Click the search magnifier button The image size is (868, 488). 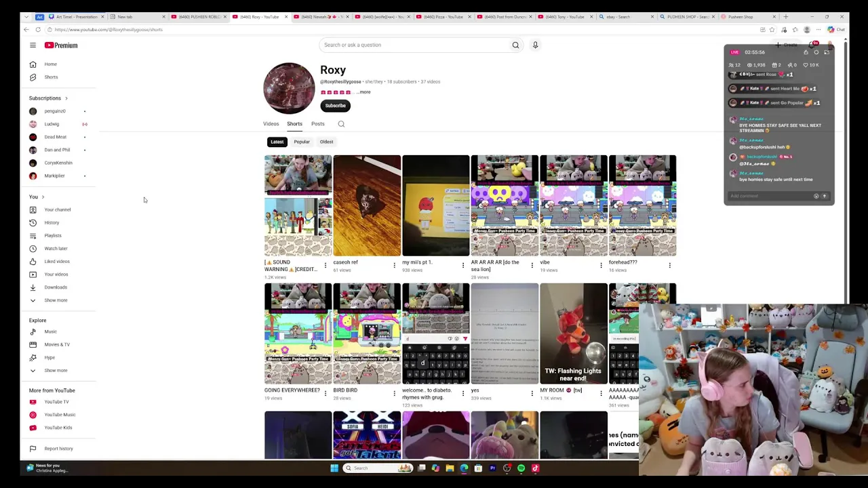515,45
